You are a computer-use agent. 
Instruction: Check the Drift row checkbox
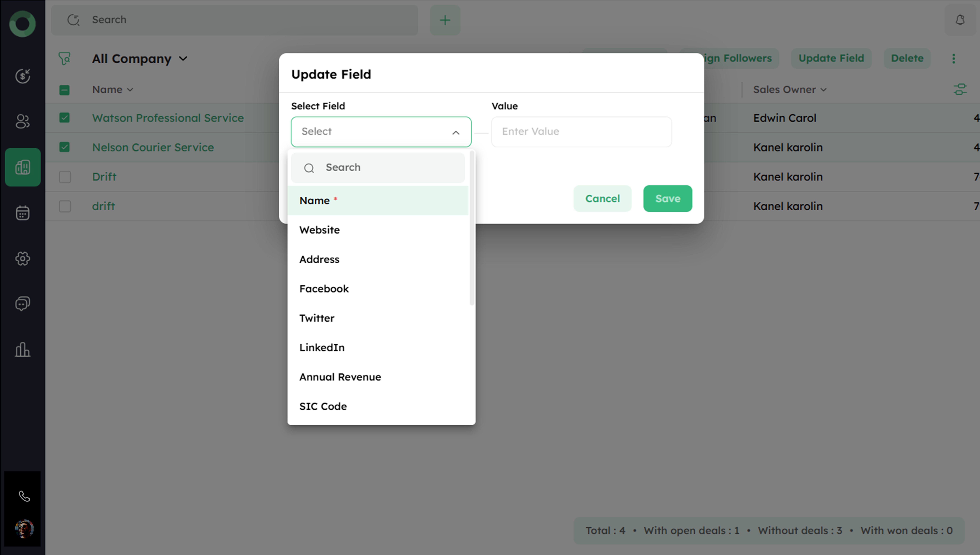[65, 177]
